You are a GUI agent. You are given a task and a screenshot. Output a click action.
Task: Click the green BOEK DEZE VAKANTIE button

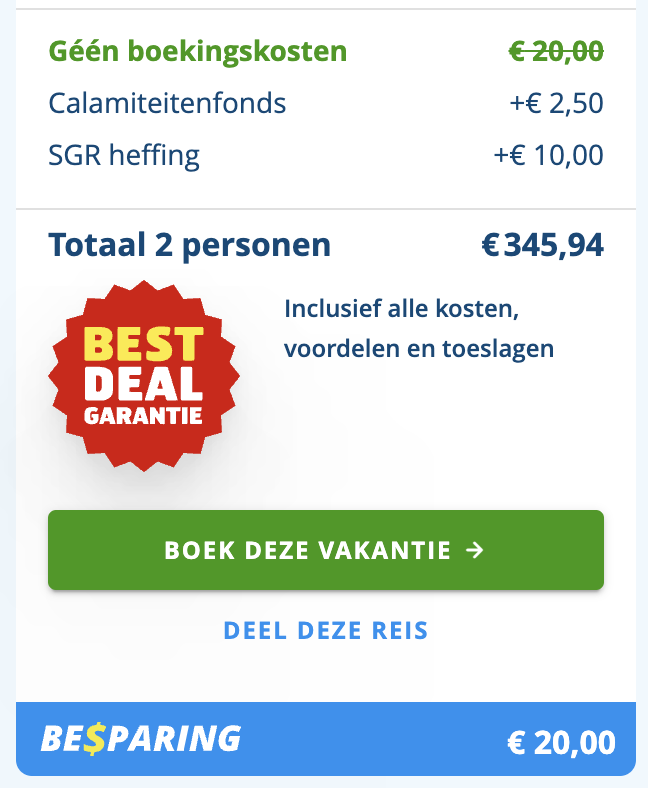326,550
